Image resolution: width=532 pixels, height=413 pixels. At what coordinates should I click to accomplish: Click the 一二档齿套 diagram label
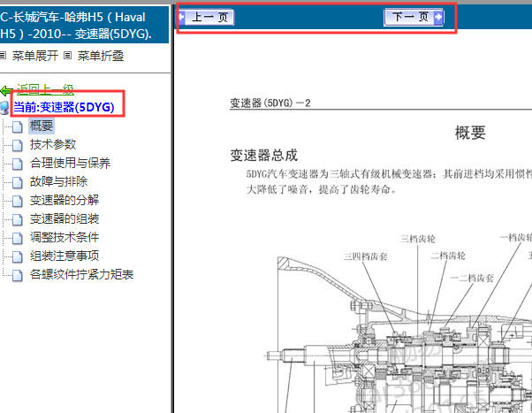[472, 279]
